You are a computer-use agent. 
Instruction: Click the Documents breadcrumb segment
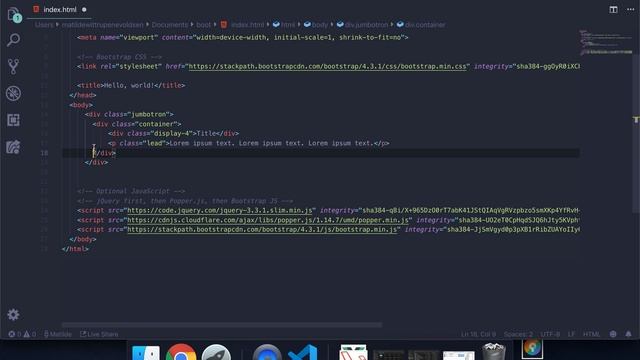coord(170,25)
